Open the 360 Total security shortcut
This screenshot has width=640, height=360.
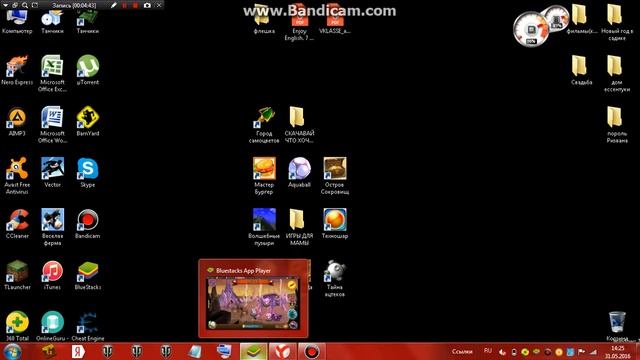tap(17, 327)
